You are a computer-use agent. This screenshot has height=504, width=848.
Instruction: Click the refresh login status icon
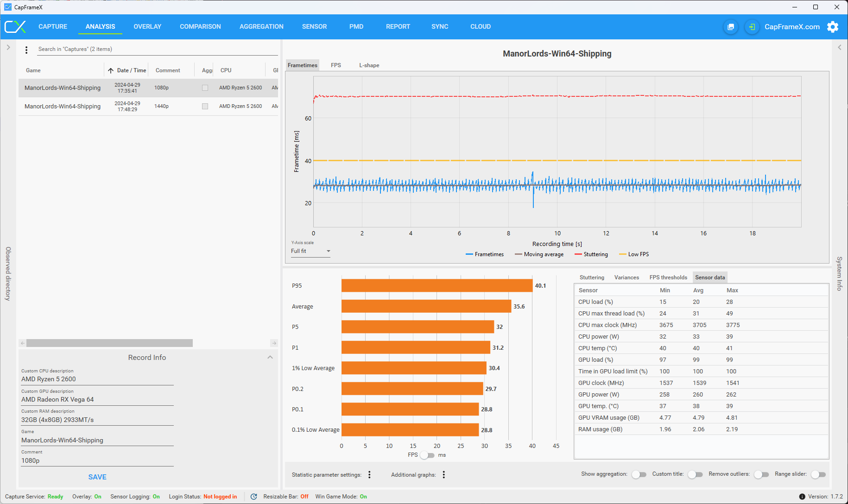pyautogui.click(x=253, y=497)
